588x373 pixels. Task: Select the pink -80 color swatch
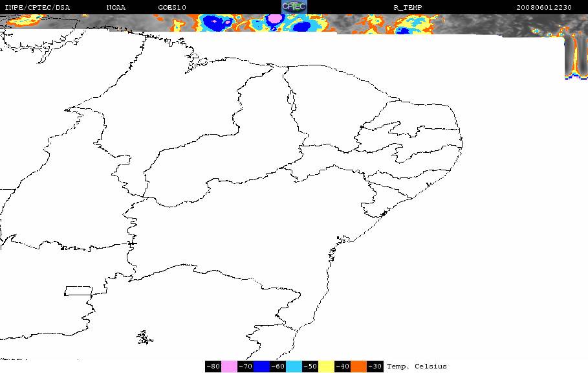point(229,367)
